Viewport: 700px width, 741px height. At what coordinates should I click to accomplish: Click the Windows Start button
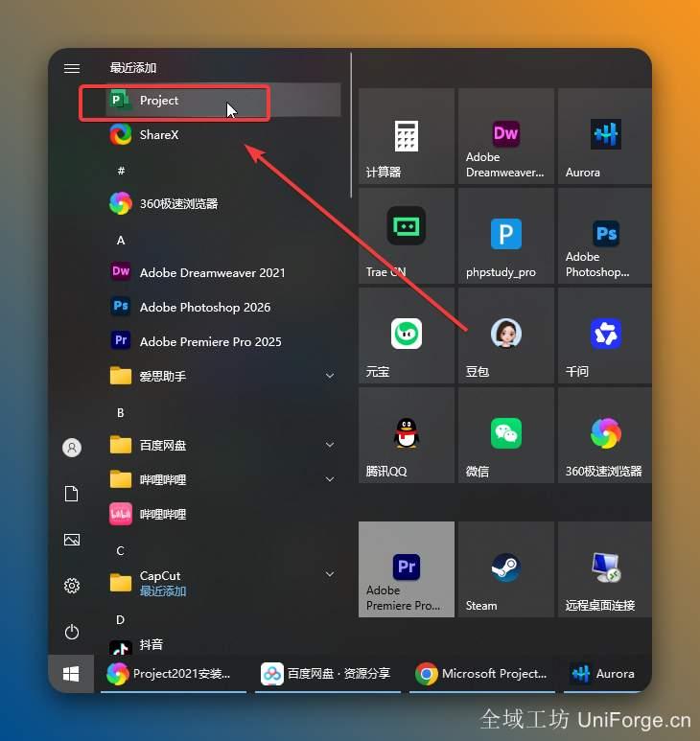tap(71, 674)
